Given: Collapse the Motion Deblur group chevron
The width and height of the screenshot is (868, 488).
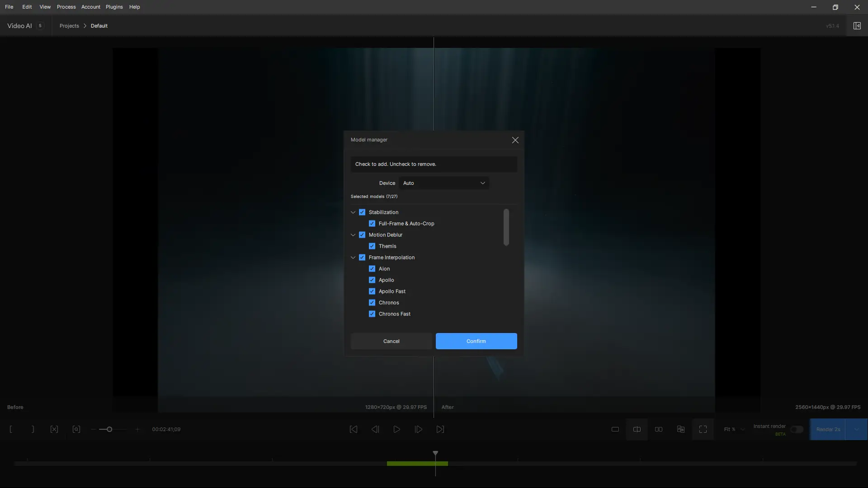Looking at the screenshot, I should 353,235.
